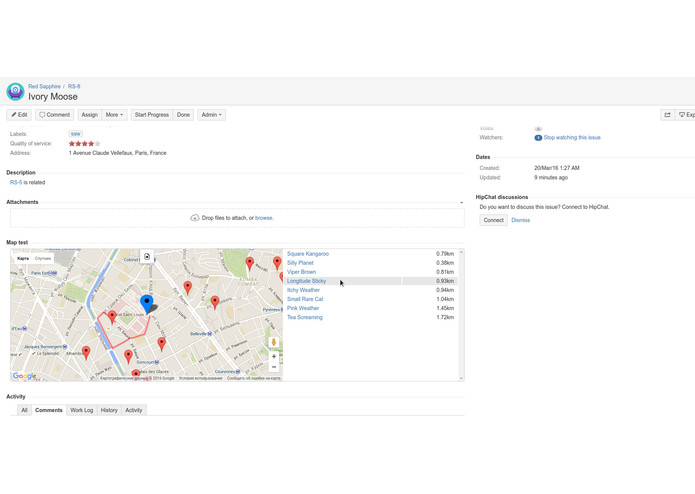Zoom in the map with plus
Image resolution: width=695 pixels, height=494 pixels.
pos(274,356)
